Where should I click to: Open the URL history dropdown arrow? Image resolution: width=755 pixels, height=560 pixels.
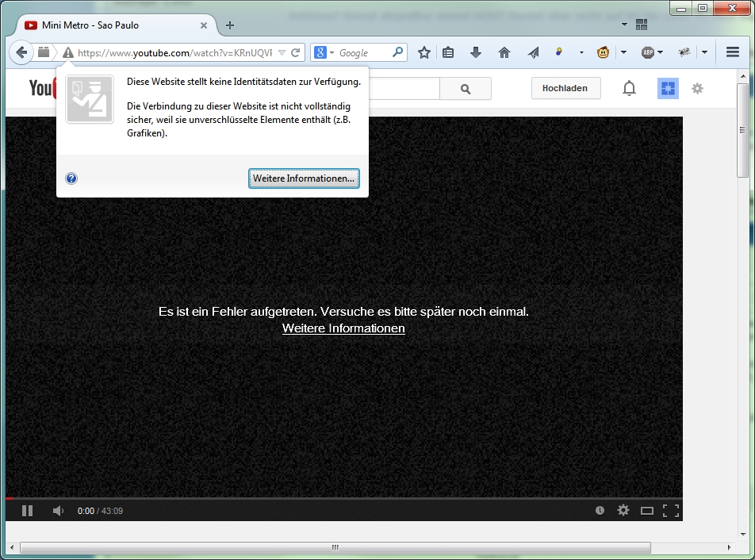(282, 52)
